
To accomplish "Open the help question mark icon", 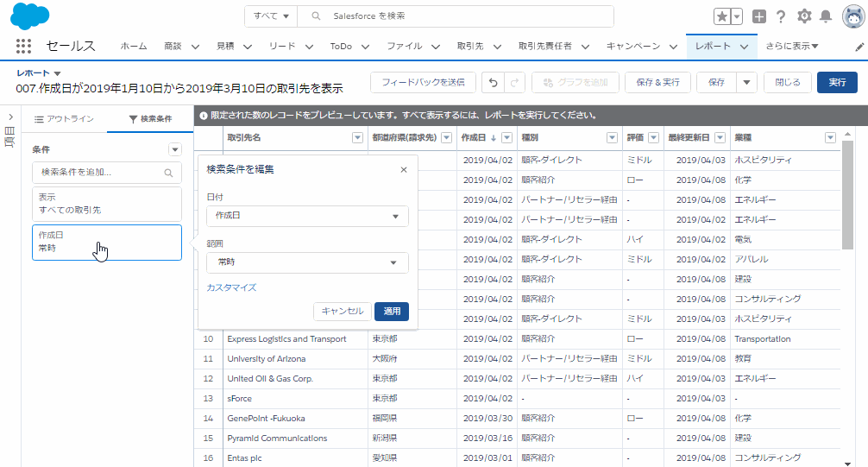I will [781, 16].
